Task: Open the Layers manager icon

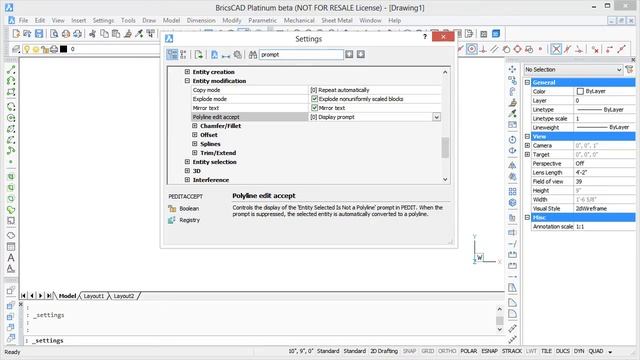Action: click(x=16, y=49)
